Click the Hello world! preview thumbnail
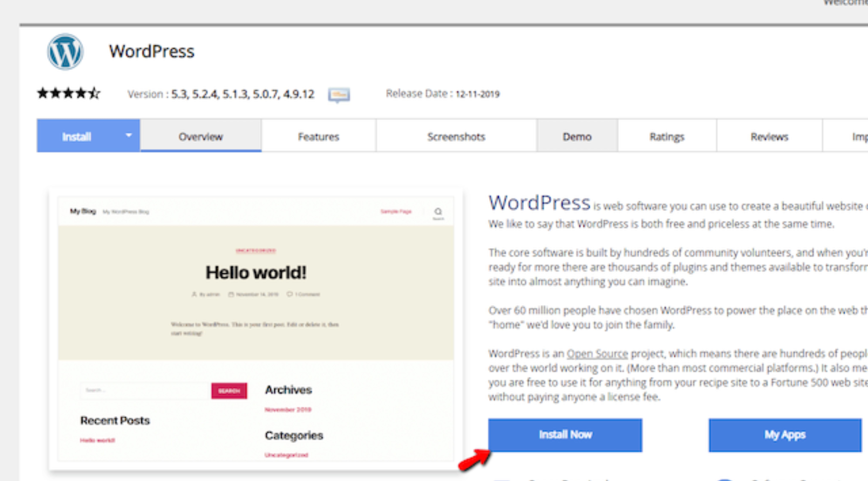Image resolution: width=868 pixels, height=481 pixels. [x=256, y=329]
